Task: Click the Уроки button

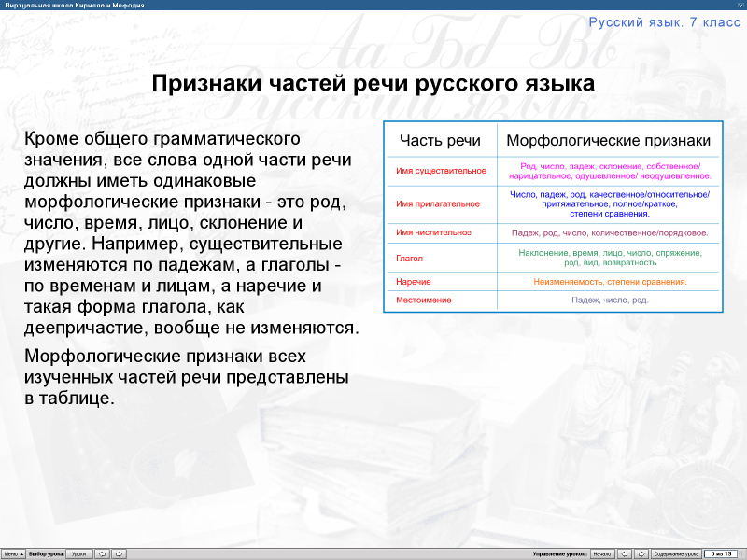Action: (78, 553)
